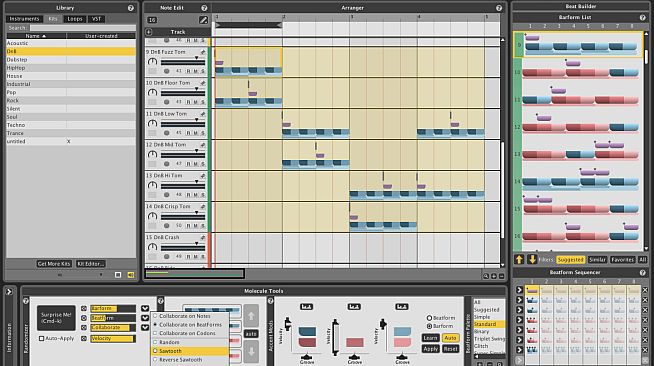
Task: Click the middle accent mod histogram icon
Action: click(x=354, y=307)
